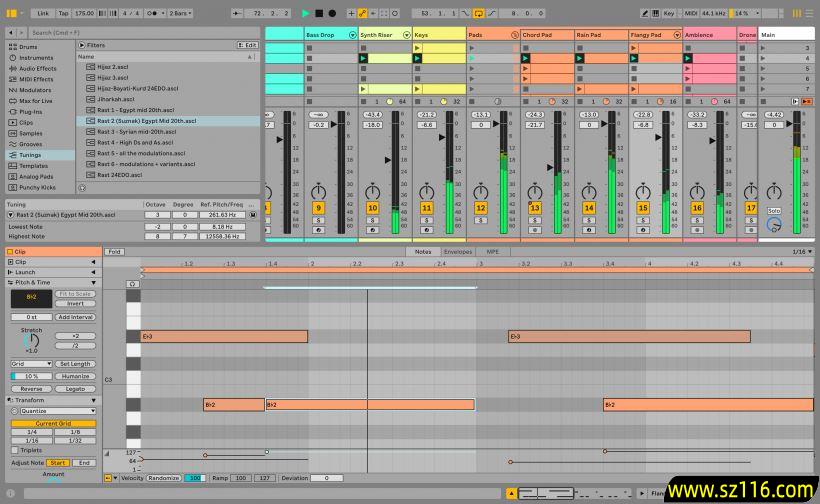Toggle the track 10 activator button
Image resolution: width=820 pixels, height=504 pixels.
click(x=372, y=208)
